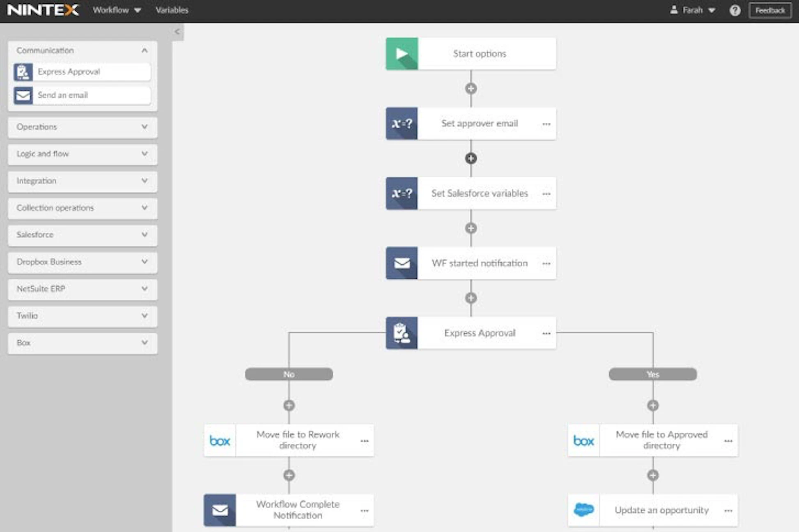Open the help question mark icon
Screen dimensions: 799x532
pos(735,10)
